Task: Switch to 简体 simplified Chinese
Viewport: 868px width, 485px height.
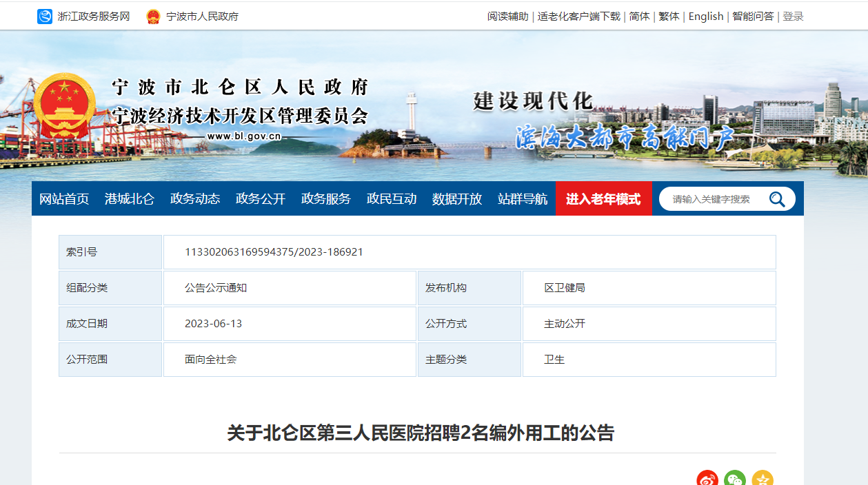Action: [x=639, y=17]
